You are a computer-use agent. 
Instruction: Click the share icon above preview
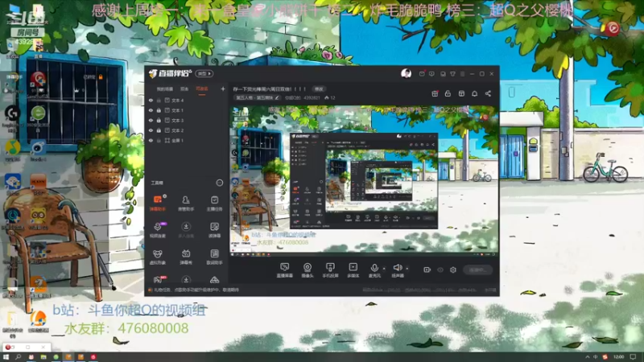point(488,93)
